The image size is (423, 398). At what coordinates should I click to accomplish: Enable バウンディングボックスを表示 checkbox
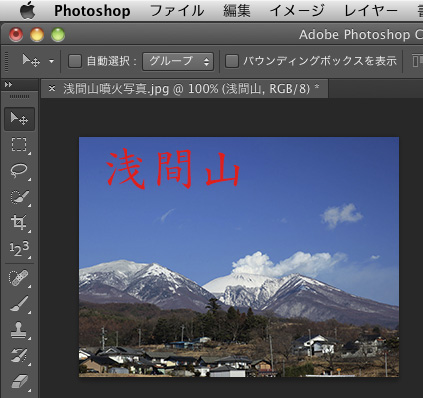coord(232,61)
